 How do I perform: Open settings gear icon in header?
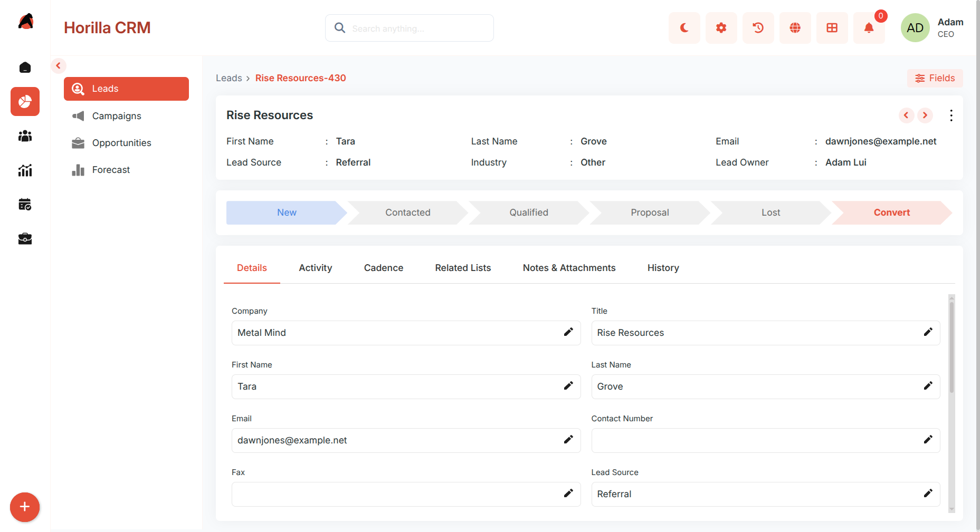721,28
